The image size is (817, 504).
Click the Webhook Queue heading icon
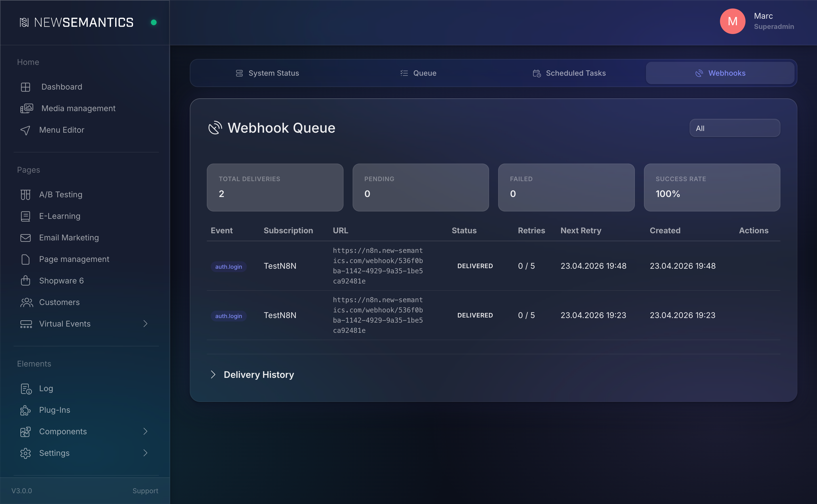[x=215, y=128]
